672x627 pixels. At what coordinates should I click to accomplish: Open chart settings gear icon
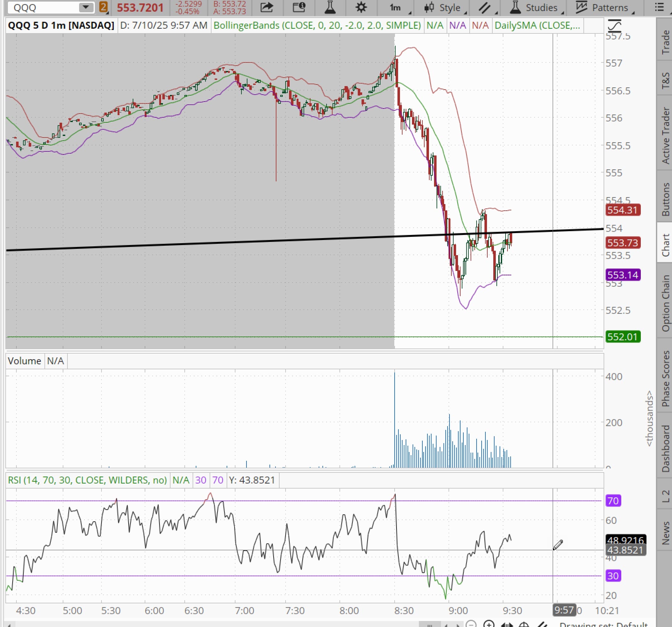361,8
